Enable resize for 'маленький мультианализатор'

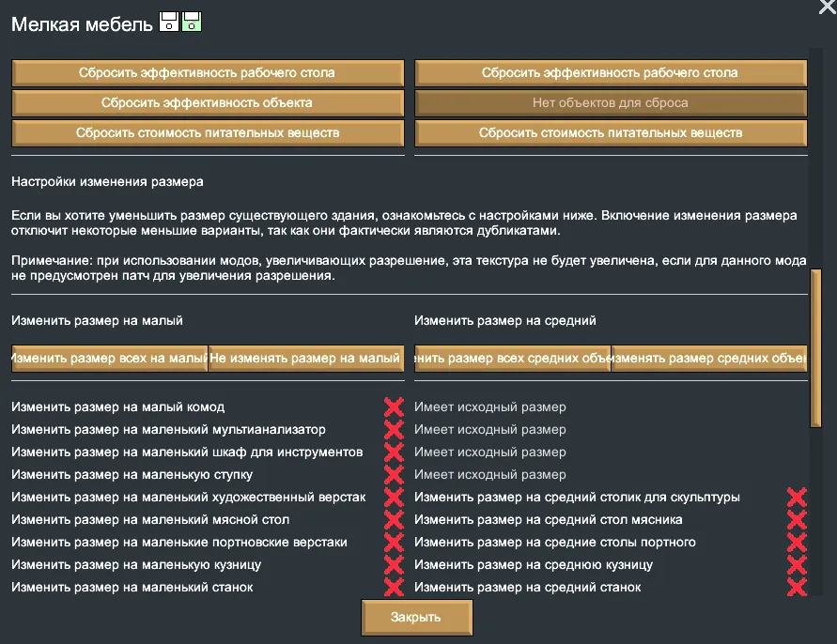click(394, 430)
